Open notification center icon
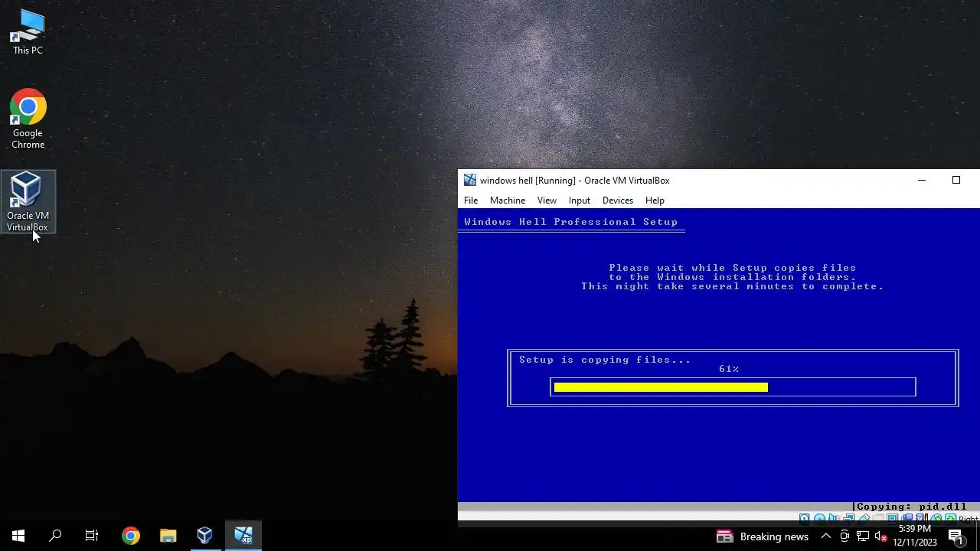Screen dimensions: 980x551 [956, 536]
